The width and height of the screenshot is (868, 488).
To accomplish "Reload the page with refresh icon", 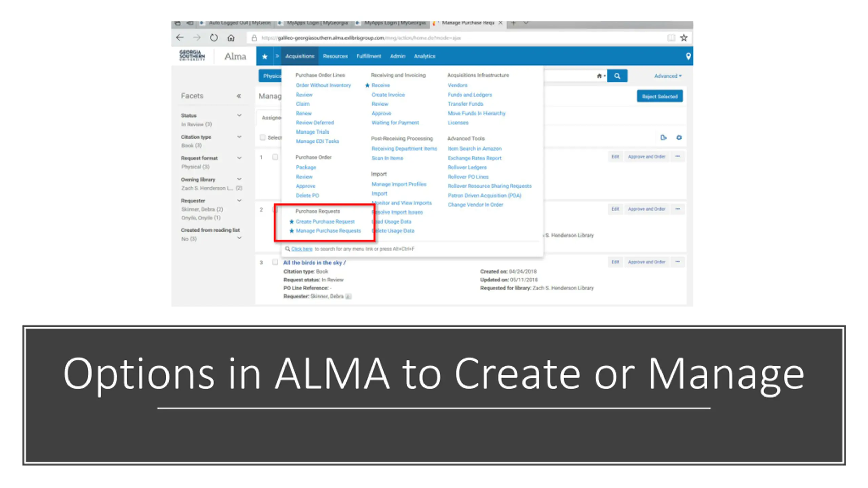I will 214,38.
